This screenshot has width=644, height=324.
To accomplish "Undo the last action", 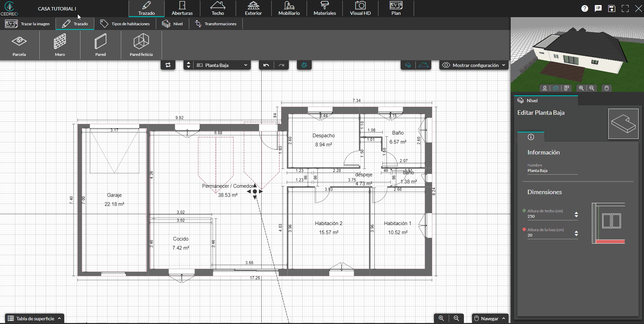I will pos(266,65).
